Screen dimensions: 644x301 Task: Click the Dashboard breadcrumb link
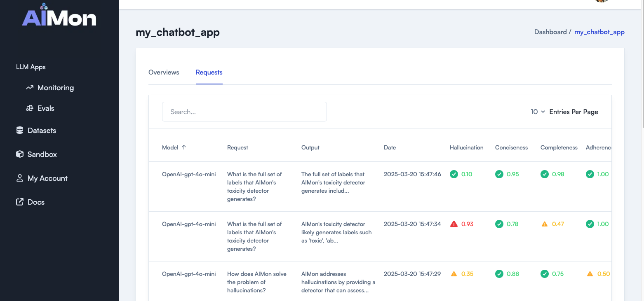550,32
